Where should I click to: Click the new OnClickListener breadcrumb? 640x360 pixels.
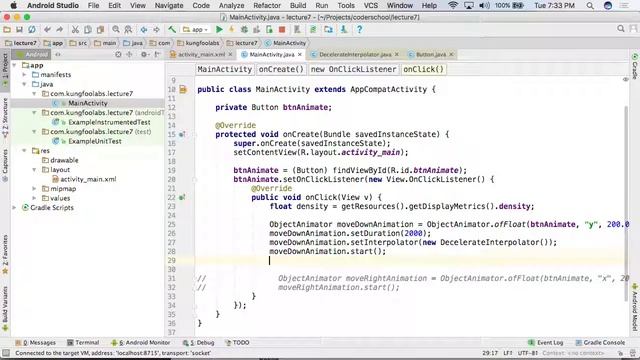coord(353,69)
